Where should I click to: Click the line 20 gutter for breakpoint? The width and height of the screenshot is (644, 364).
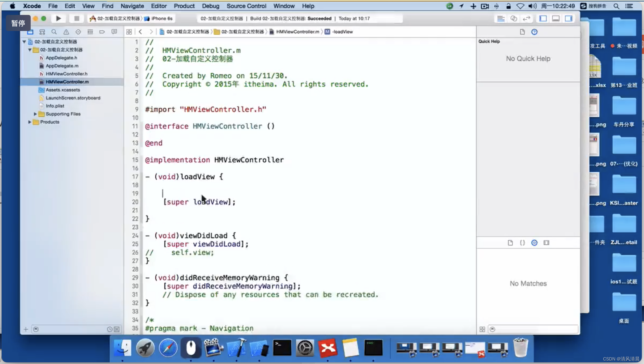[135, 202]
